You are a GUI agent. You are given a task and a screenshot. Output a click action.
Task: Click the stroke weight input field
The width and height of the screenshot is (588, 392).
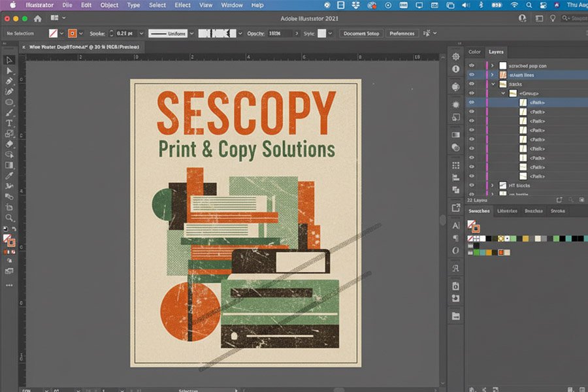[x=127, y=33]
